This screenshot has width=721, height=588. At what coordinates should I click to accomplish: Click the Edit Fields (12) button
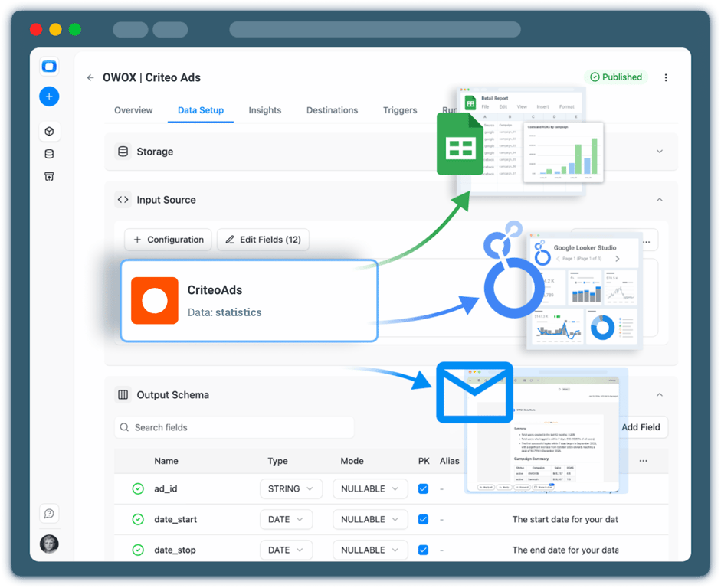pyautogui.click(x=263, y=240)
